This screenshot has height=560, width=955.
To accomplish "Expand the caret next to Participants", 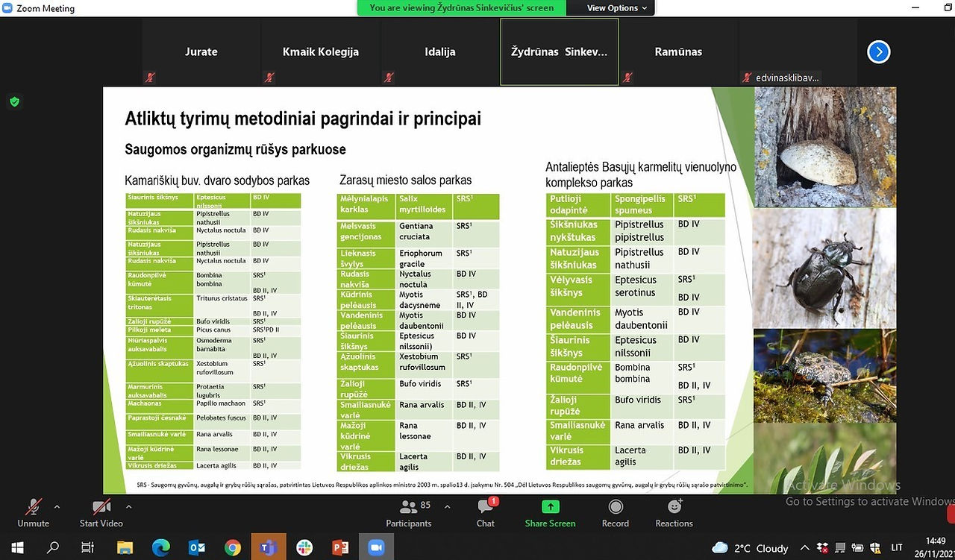I will click(x=447, y=507).
